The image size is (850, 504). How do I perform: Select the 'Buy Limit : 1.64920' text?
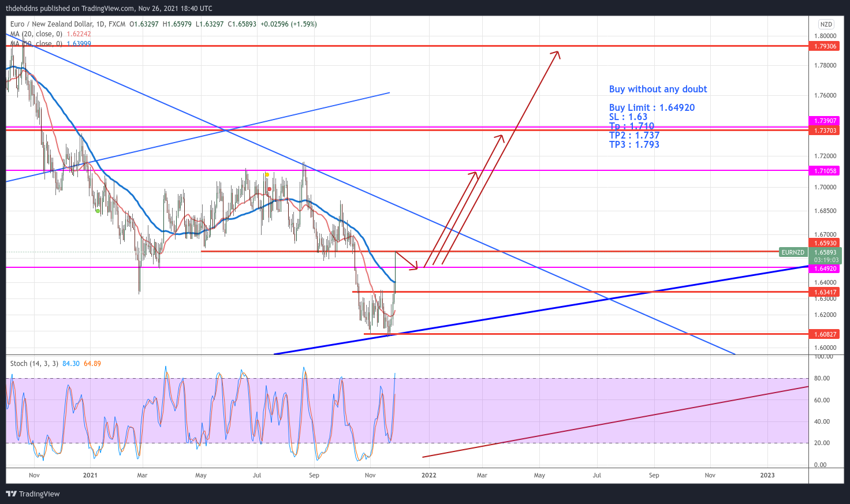pos(652,107)
